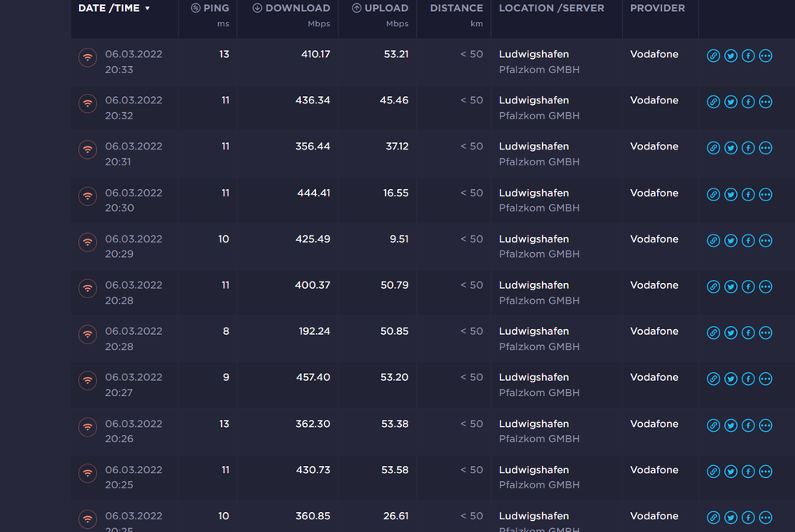The image size is (795, 532).
Task: Share the 20:29 result on Twitter
Action: [x=731, y=241]
